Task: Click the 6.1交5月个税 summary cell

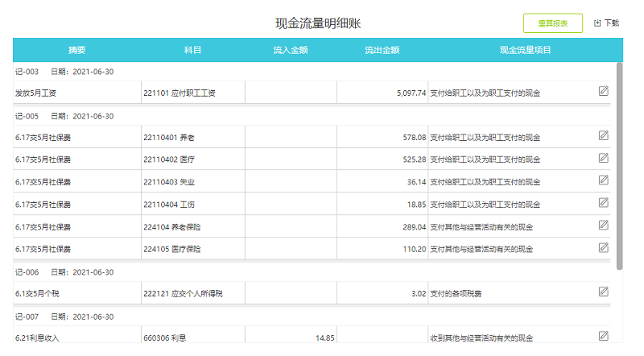Action: tap(77, 293)
